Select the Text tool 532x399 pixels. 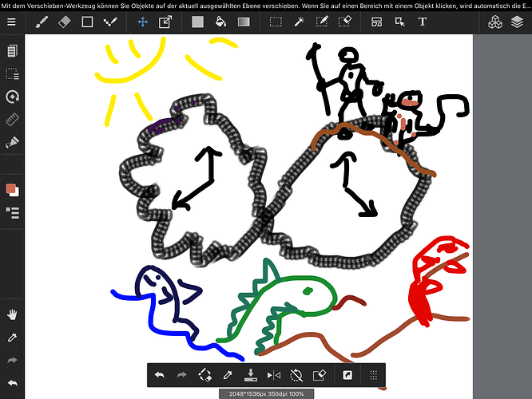pyautogui.click(x=423, y=22)
